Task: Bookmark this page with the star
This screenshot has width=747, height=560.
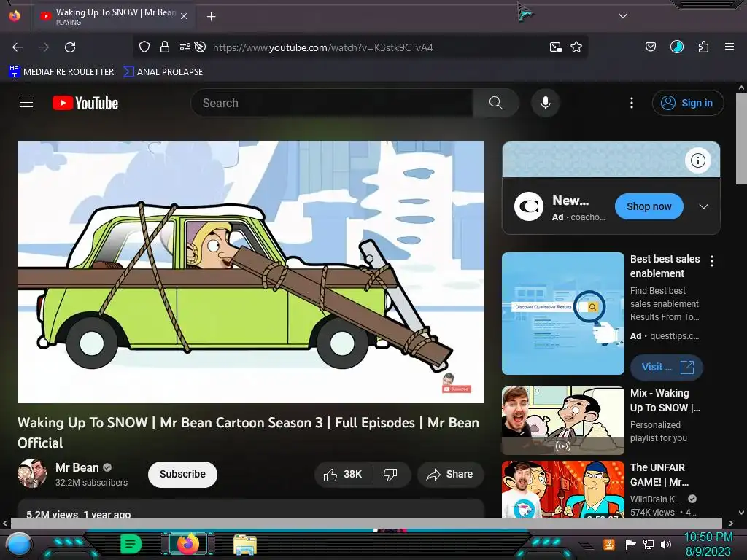Action: click(x=576, y=47)
